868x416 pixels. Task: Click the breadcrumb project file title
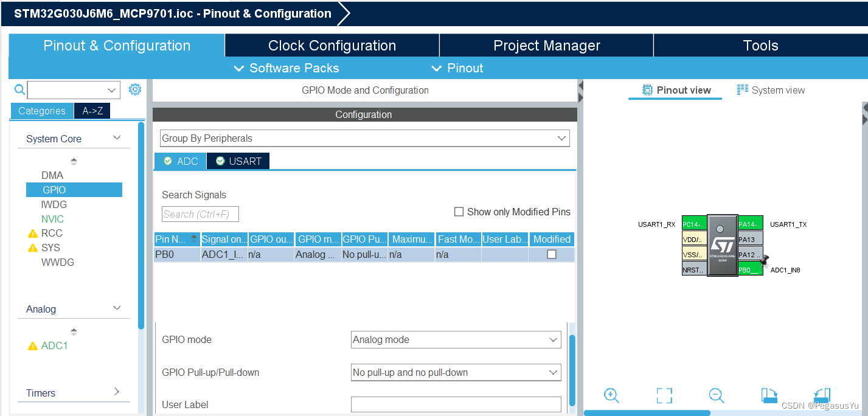click(173, 13)
